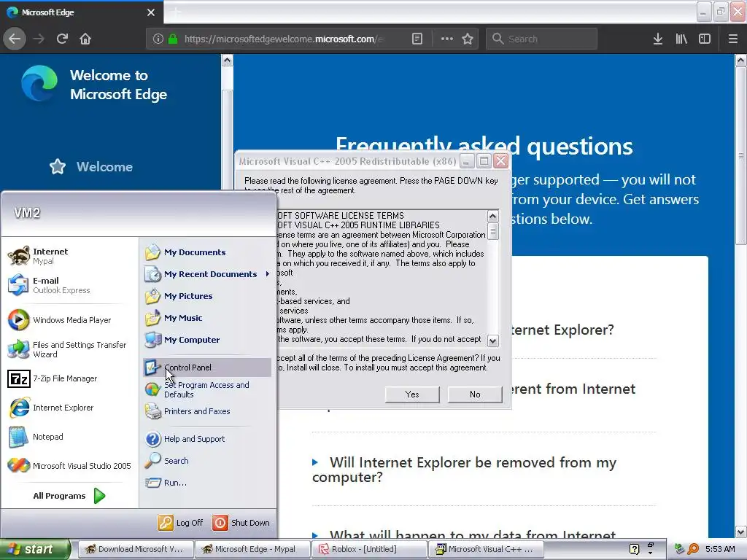Screen dimensions: 747x560
Task: Close the Microsoft Edge browser tab
Action: point(151,12)
